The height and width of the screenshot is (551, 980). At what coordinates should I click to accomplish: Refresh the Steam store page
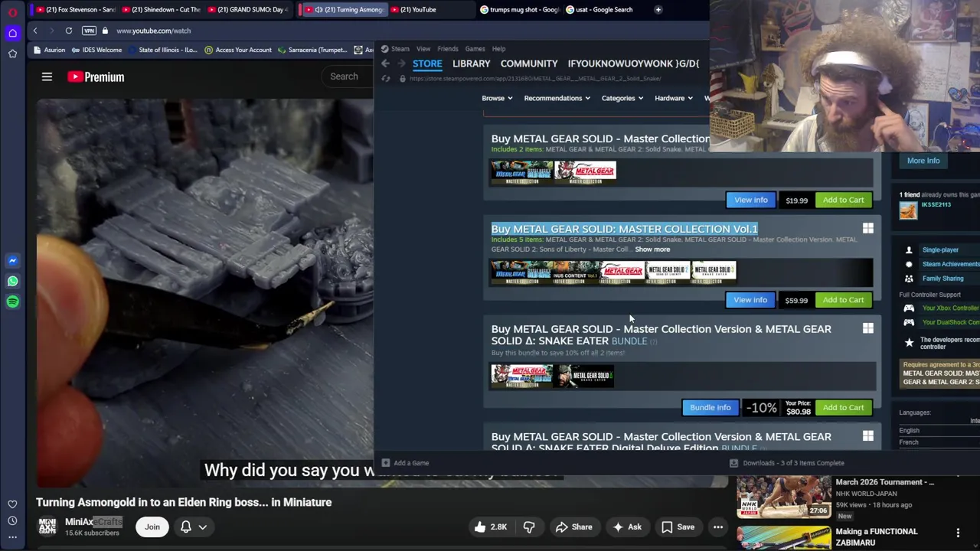[x=385, y=79]
